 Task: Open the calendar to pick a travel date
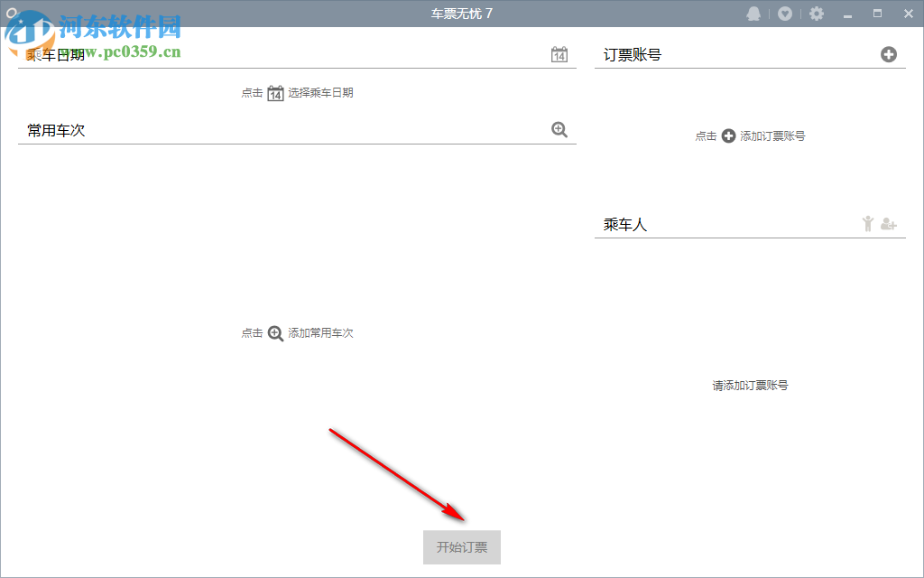pos(559,54)
